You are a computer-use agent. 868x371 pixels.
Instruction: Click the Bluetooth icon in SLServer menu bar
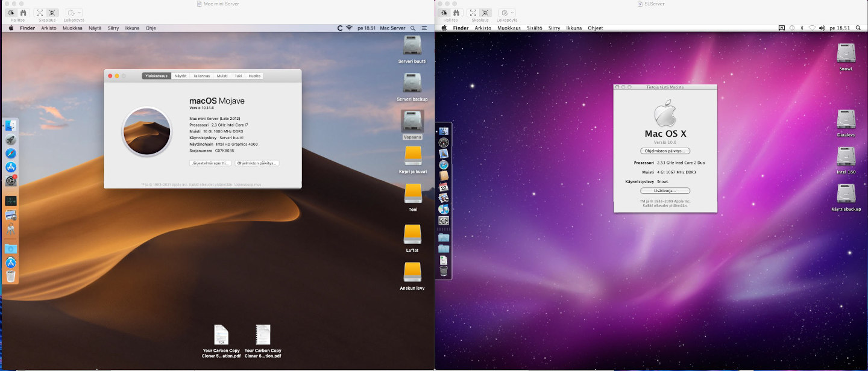pyautogui.click(x=802, y=28)
